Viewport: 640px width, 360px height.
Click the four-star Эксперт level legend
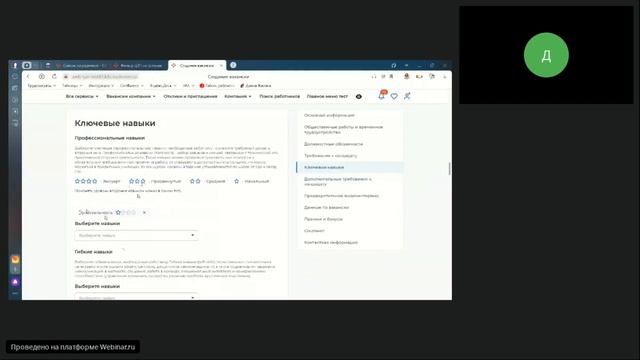[x=98, y=181]
